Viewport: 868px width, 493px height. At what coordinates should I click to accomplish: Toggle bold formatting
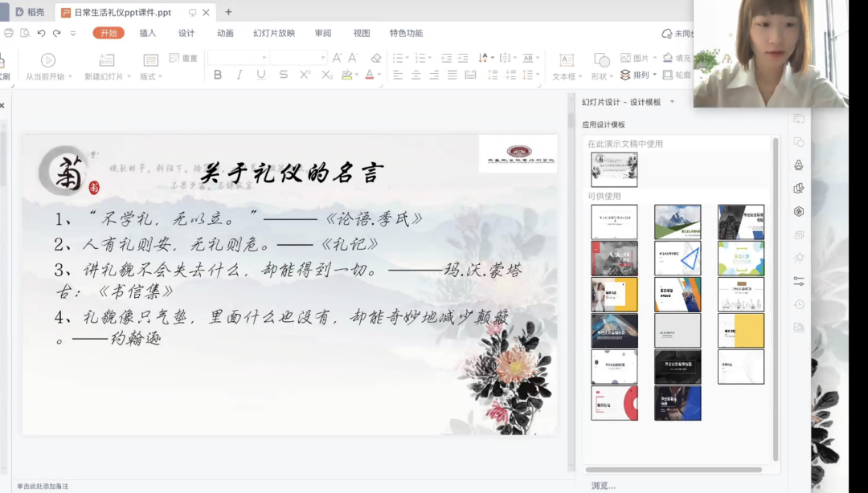(217, 75)
